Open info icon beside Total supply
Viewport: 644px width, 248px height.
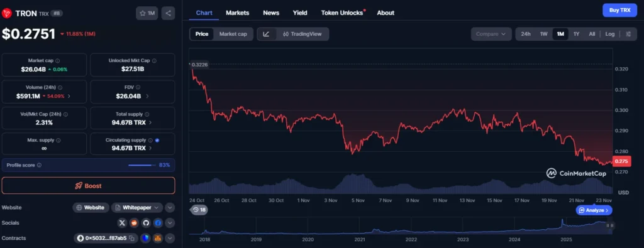click(x=147, y=114)
